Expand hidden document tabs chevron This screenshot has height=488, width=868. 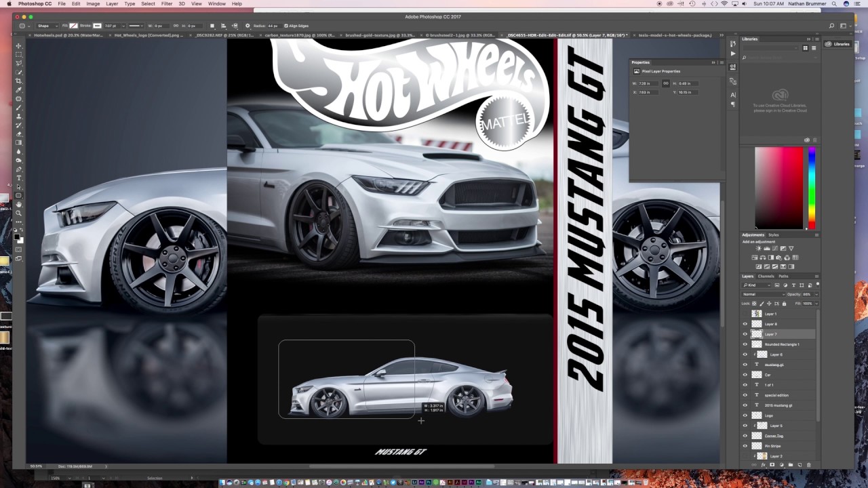pyautogui.click(x=722, y=35)
